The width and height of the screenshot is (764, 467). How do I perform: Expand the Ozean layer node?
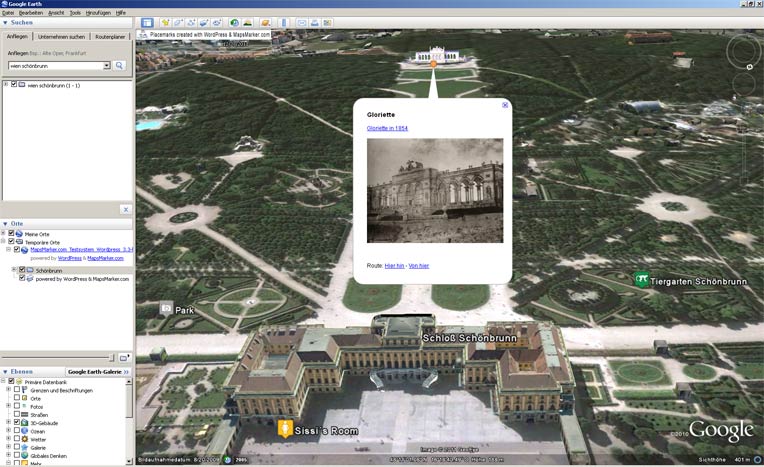pyautogui.click(x=8, y=430)
